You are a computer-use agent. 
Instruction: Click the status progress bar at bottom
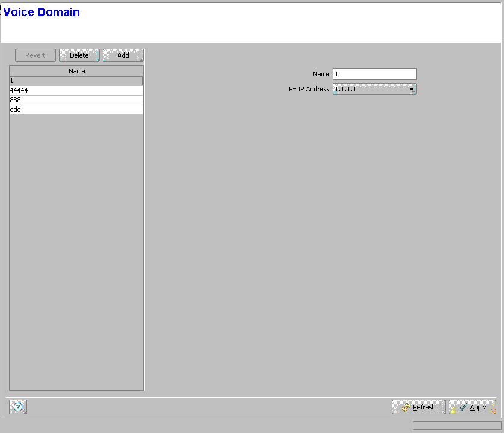pos(456,426)
